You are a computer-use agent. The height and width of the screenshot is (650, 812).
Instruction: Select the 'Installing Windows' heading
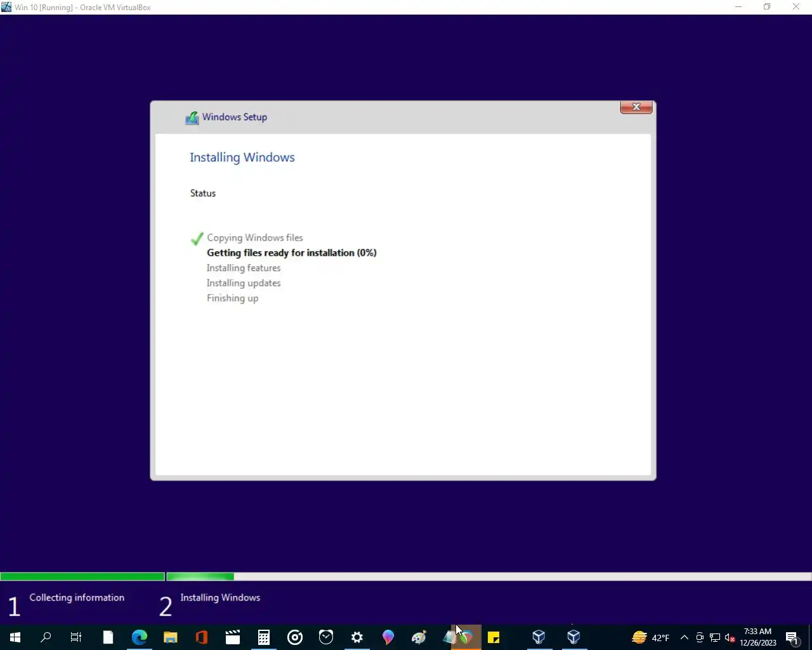(242, 157)
